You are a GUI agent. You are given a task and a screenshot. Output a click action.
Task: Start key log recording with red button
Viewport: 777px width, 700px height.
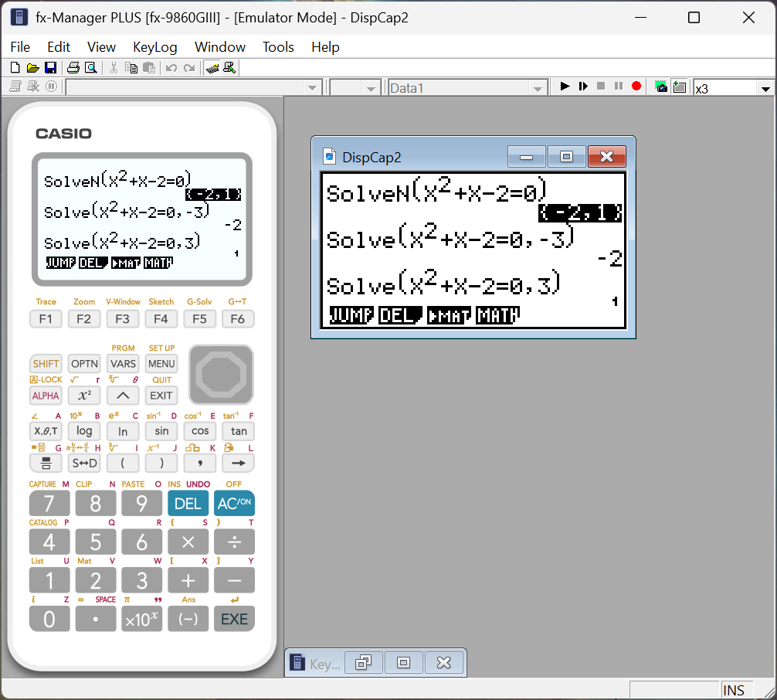[636, 87]
